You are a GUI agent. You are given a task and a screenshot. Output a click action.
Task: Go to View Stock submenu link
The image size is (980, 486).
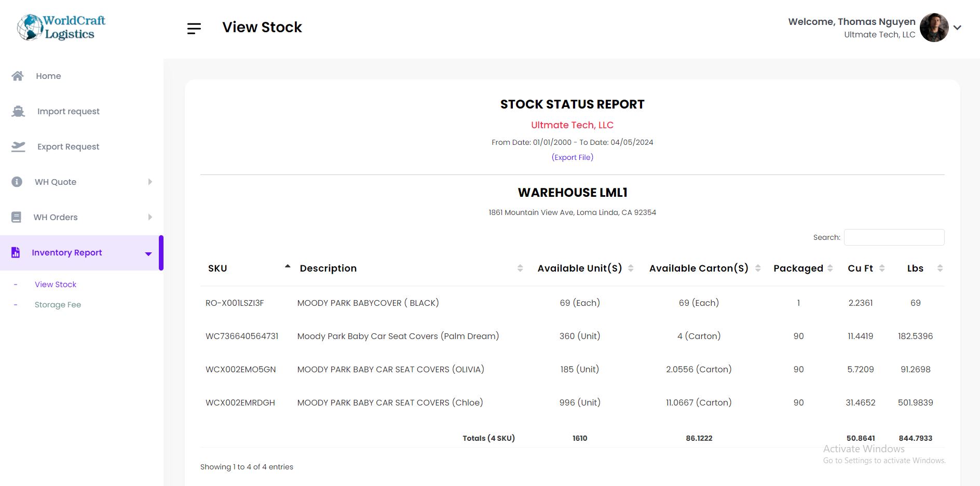tap(56, 285)
